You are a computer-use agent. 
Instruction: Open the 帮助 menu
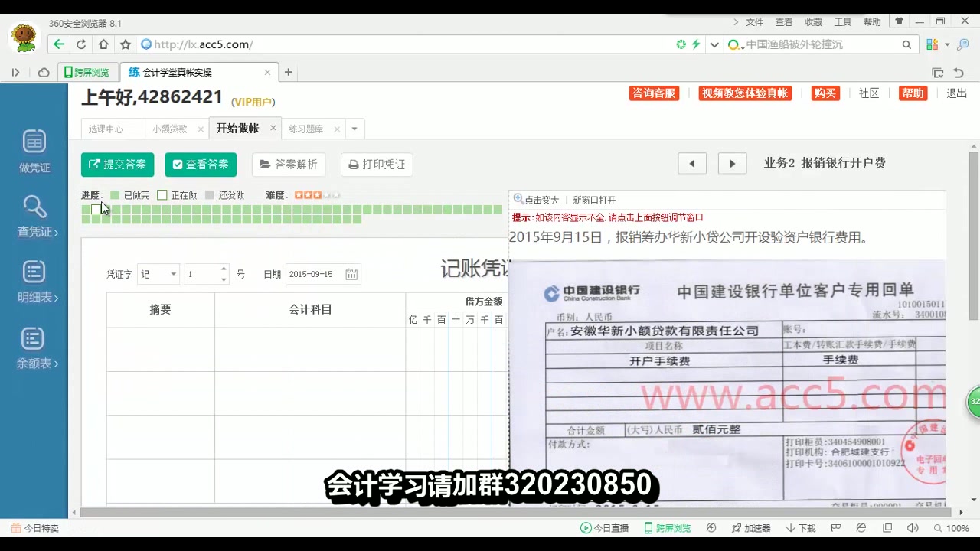click(872, 22)
